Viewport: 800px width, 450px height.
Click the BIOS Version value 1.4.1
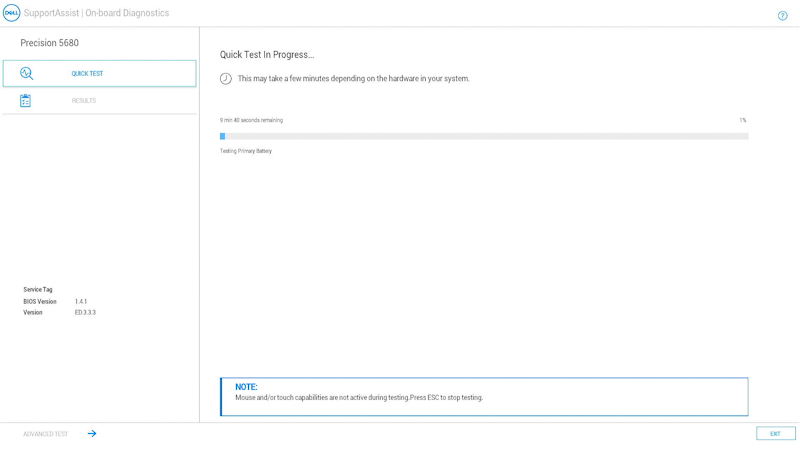(x=81, y=301)
